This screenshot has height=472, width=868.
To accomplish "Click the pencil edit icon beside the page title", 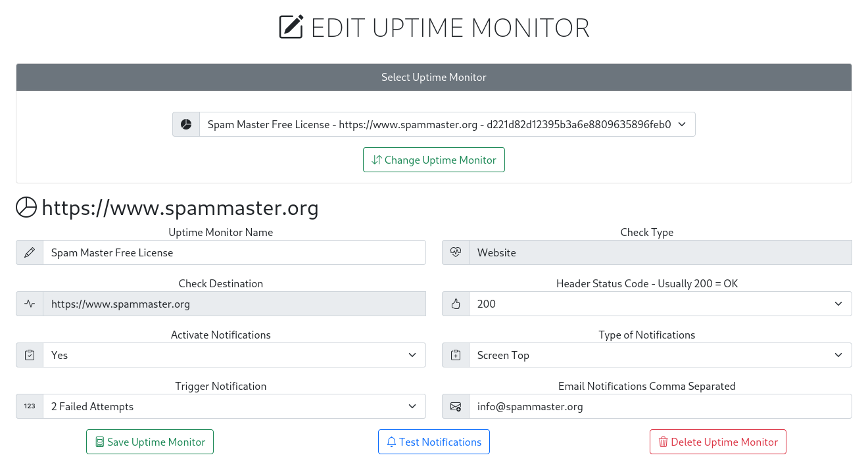I will 291,28.
